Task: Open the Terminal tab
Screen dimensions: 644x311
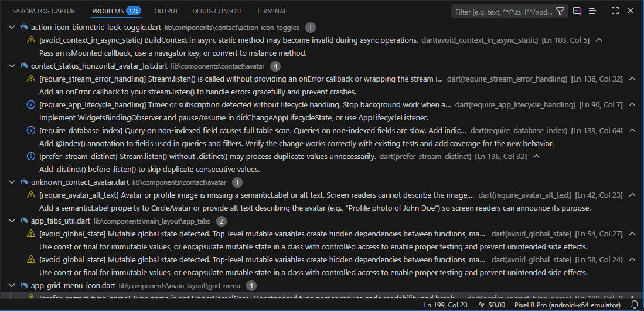Action: [x=271, y=11]
